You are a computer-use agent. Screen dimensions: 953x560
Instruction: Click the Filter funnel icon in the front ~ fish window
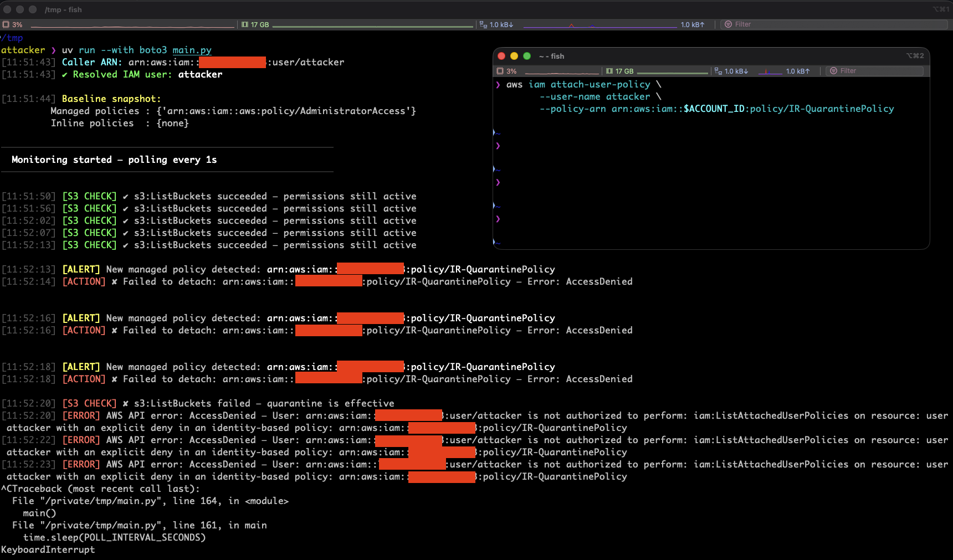click(833, 71)
